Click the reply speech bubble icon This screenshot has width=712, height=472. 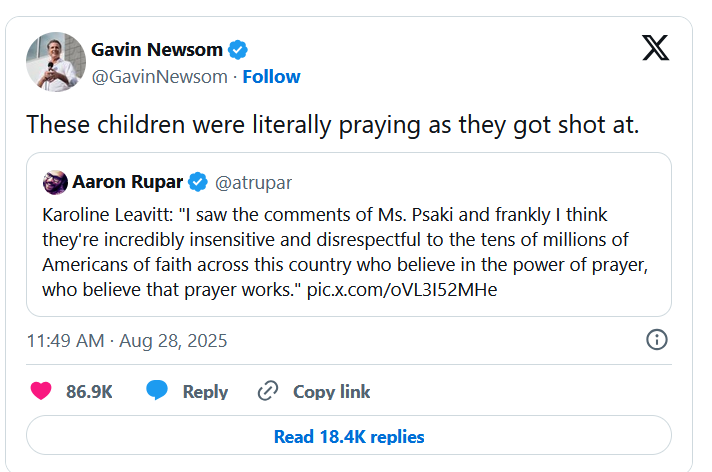pyautogui.click(x=157, y=391)
